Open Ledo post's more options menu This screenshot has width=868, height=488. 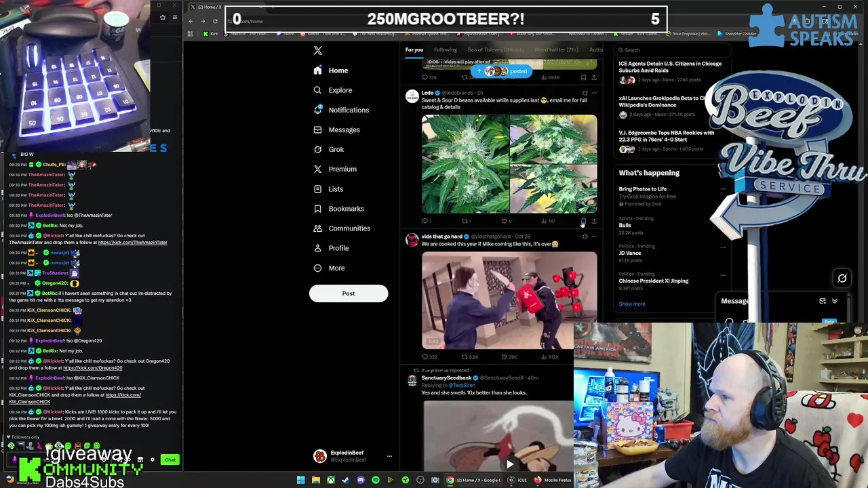[594, 93]
